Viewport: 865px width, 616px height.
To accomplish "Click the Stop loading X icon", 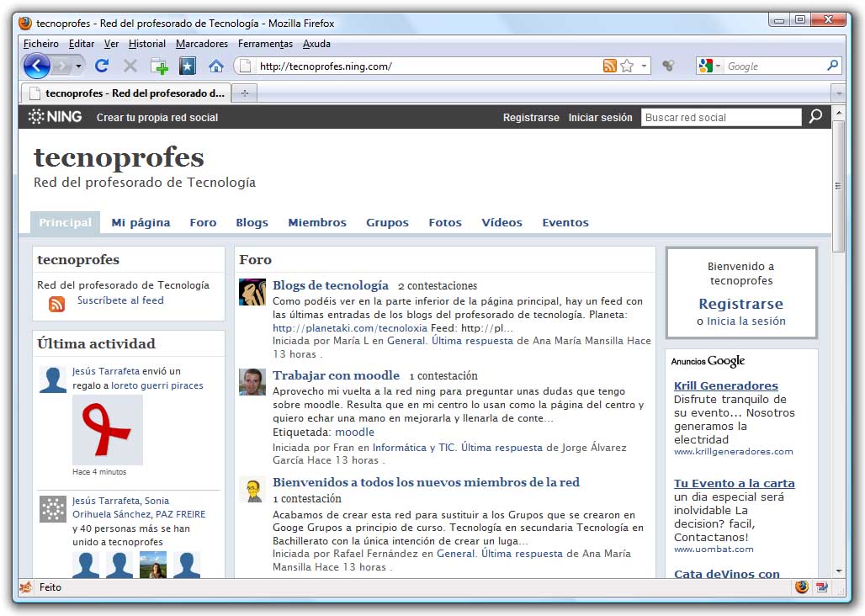I will point(130,66).
